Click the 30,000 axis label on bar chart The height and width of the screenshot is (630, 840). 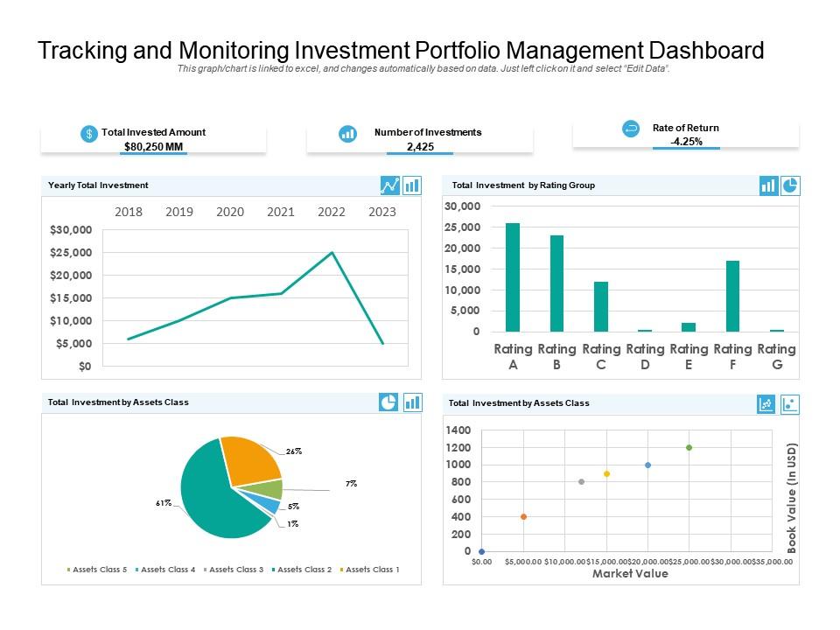[x=462, y=206]
